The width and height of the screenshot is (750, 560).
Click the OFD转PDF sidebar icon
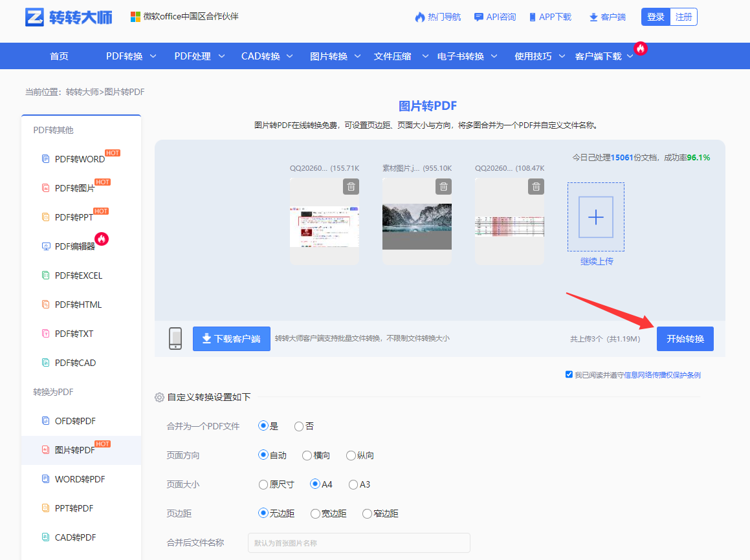click(x=45, y=420)
